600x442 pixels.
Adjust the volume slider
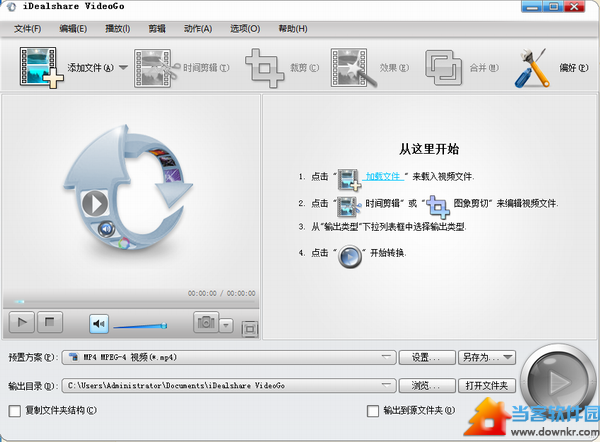tap(140, 326)
